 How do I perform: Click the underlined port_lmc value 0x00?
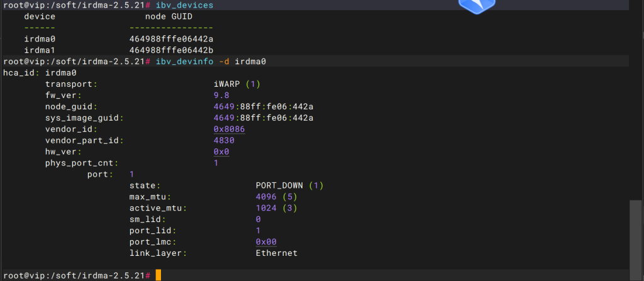(x=266, y=241)
